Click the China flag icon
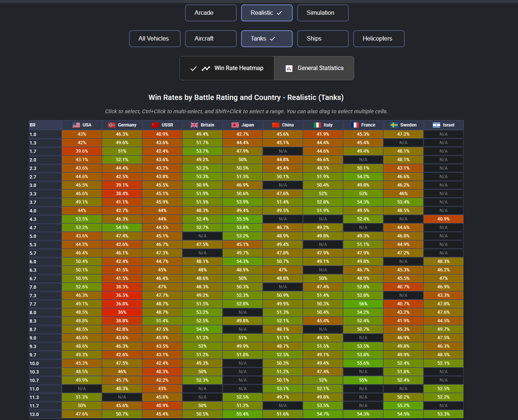518x420 pixels. click(x=276, y=125)
